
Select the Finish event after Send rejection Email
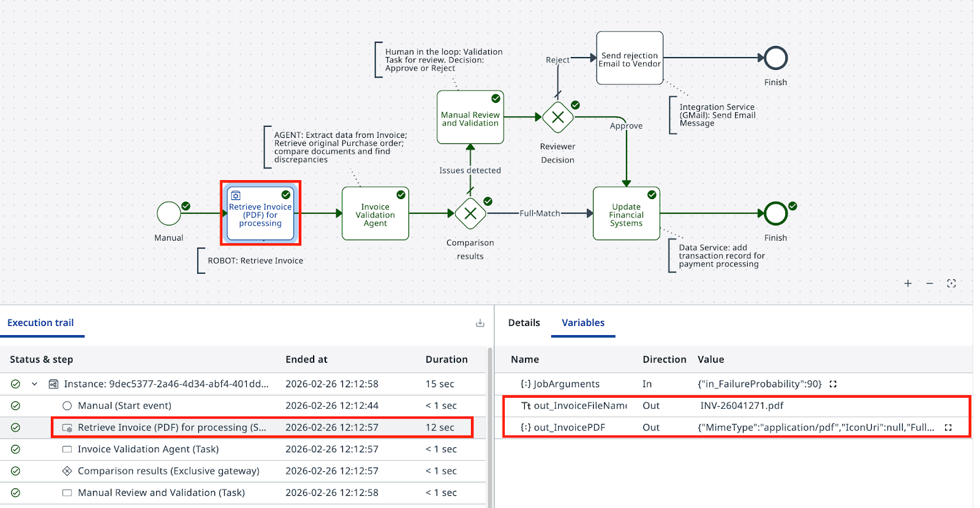[776, 58]
